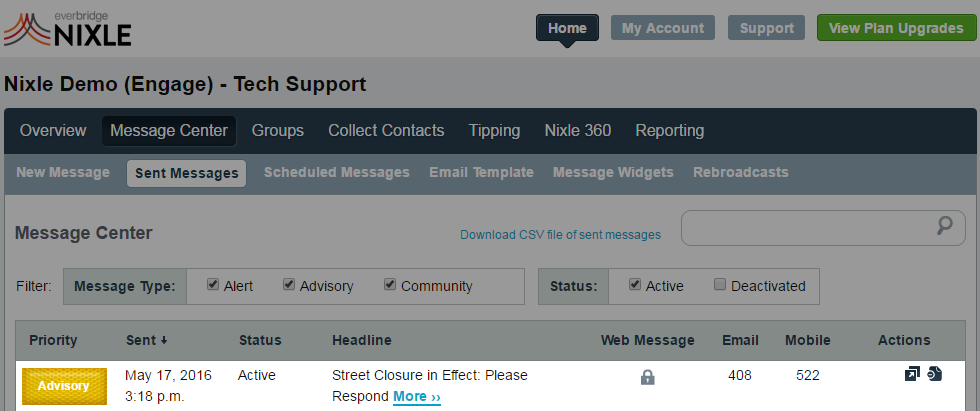The image size is (980, 411).
Task: Click the copy message action icon
Action: [935, 374]
